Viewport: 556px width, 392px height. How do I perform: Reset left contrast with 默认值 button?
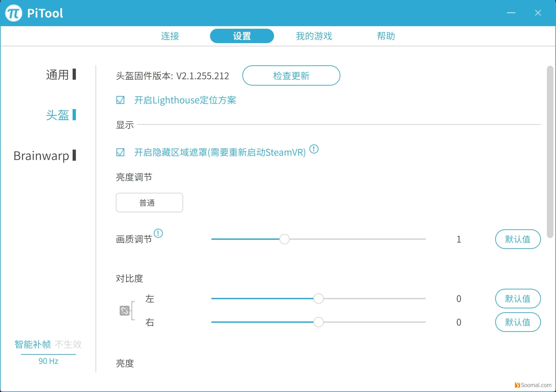518,299
